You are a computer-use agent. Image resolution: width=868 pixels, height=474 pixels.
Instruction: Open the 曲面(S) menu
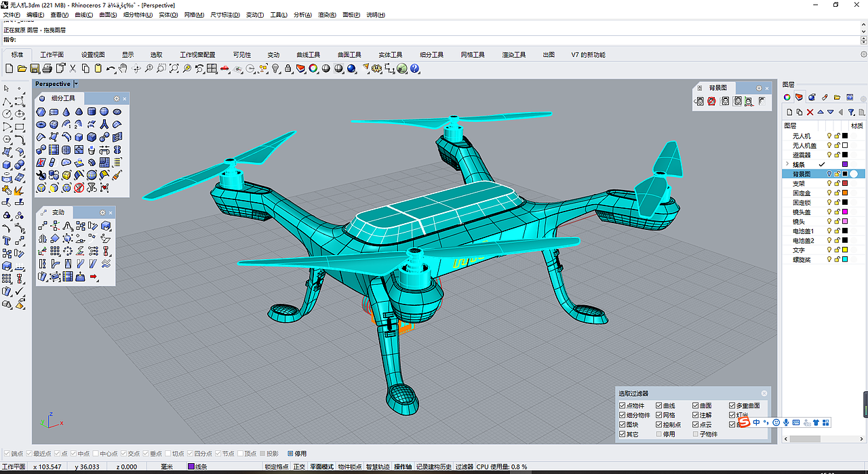(x=107, y=14)
